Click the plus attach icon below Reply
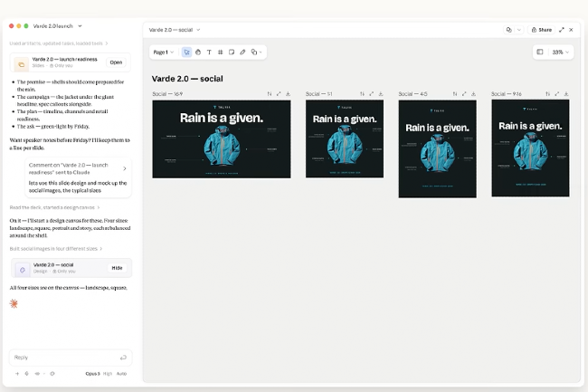Viewport: 588px width, 392px height. coord(17,374)
